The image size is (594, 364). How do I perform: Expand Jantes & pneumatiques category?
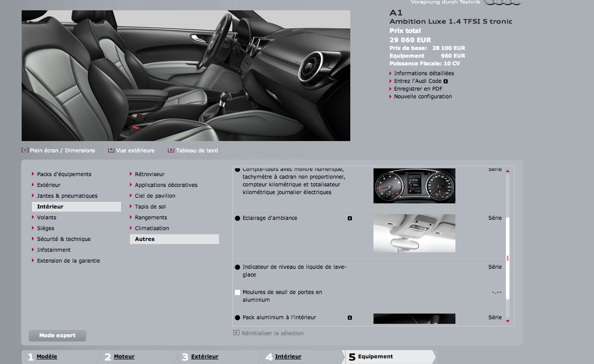(67, 196)
